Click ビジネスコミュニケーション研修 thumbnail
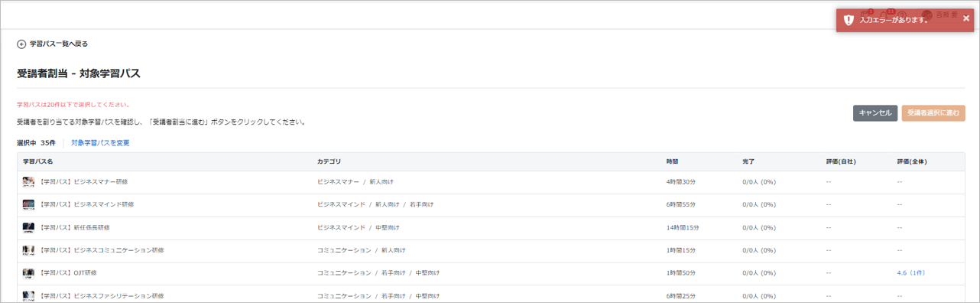 (x=28, y=250)
